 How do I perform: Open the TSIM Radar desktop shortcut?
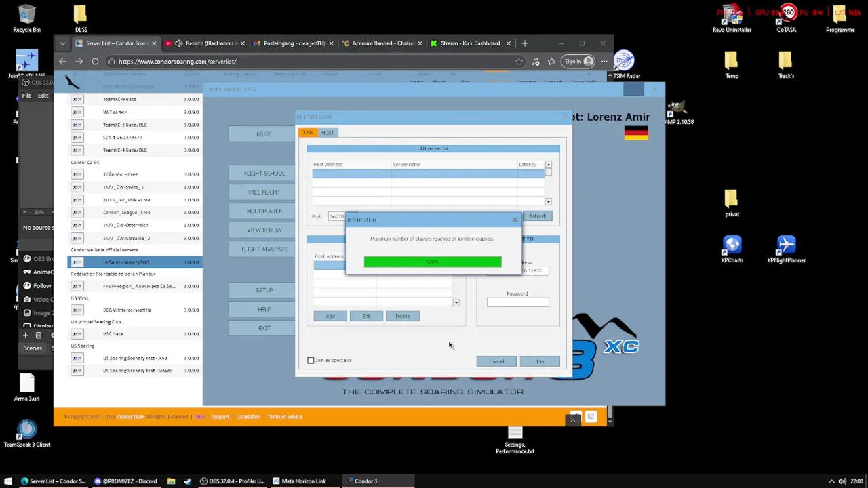(x=625, y=65)
